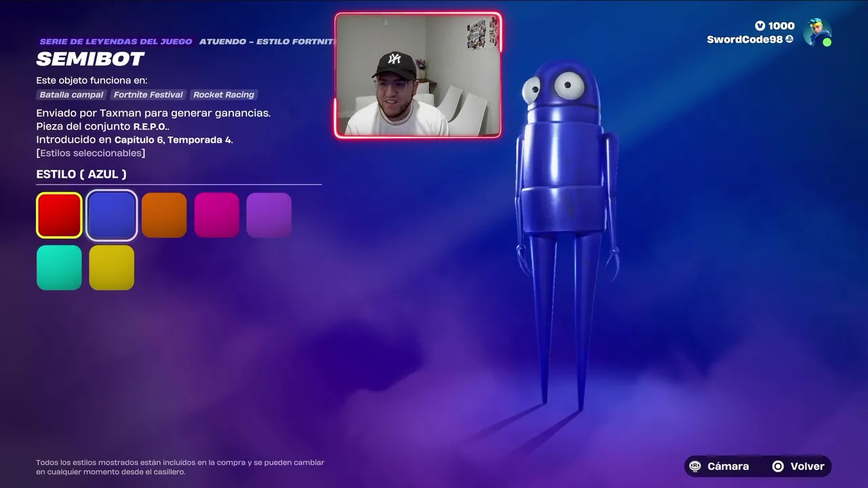Screen dimensions: 868x488
Task: Click the V-Bucks currency icon
Action: [x=760, y=26]
